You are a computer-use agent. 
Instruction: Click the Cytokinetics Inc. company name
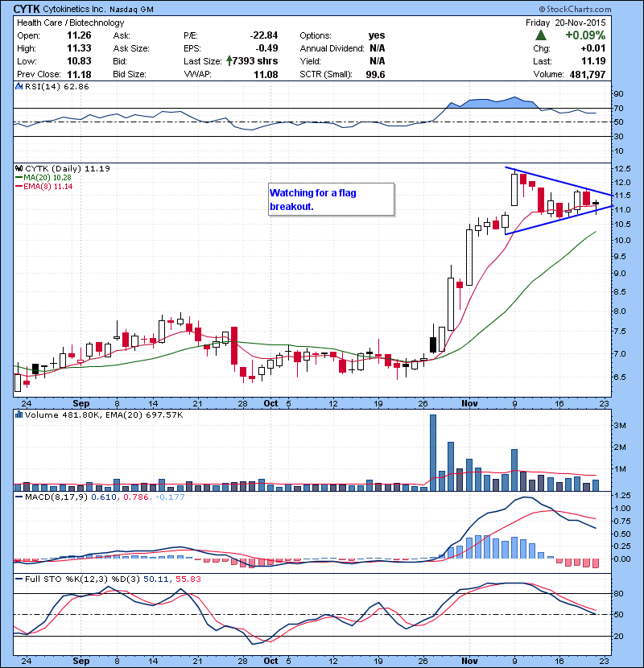tap(75, 9)
